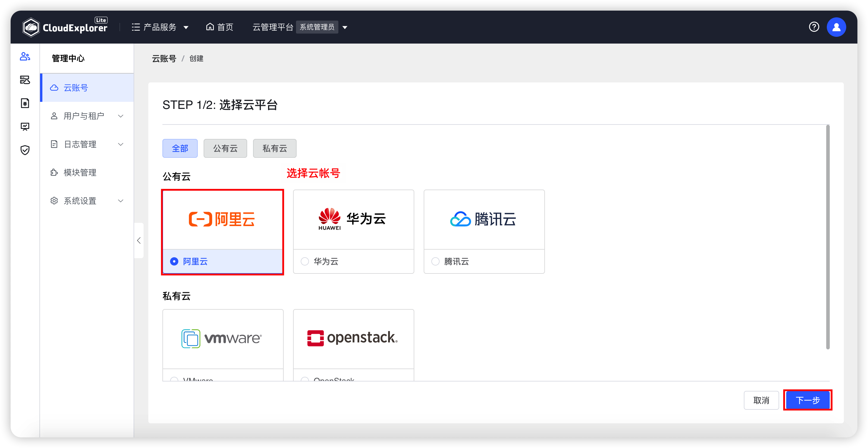Image resolution: width=868 pixels, height=448 pixels.
Task: Click the 系统设置 gear icon
Action: 54,201
